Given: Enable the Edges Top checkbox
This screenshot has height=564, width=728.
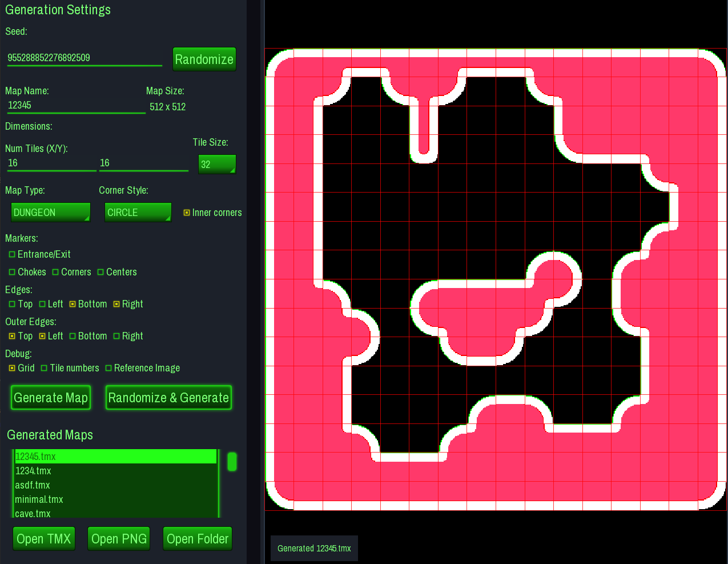Looking at the screenshot, I should [12, 304].
